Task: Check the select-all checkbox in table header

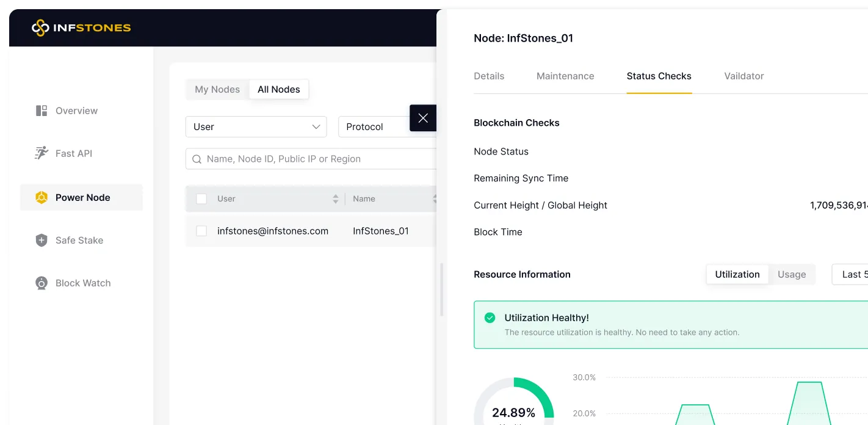Action: click(201, 198)
